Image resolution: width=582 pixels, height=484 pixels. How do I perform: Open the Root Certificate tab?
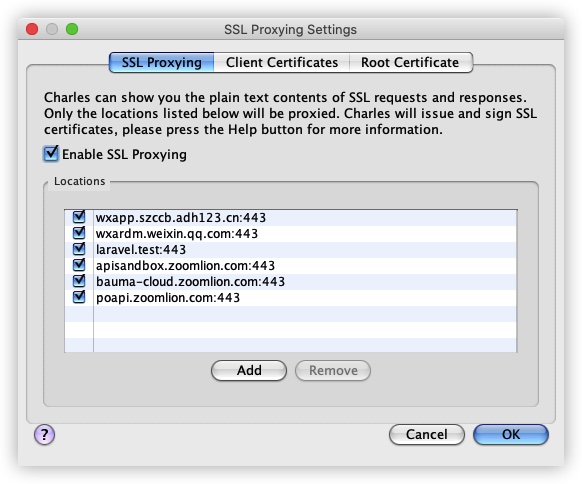(410, 62)
